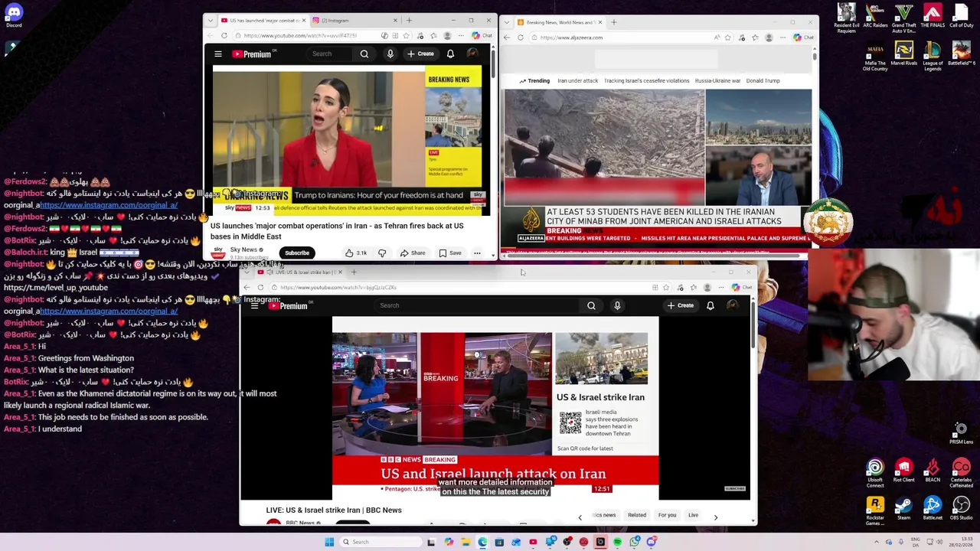Viewport: 980px width, 551px height.
Task: Switch to Instagram browser tab
Action: tap(354, 21)
